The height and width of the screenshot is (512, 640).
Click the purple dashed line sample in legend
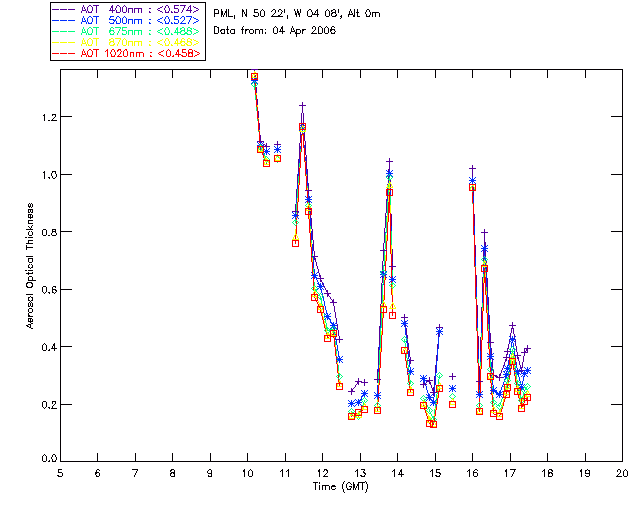click(64, 9)
